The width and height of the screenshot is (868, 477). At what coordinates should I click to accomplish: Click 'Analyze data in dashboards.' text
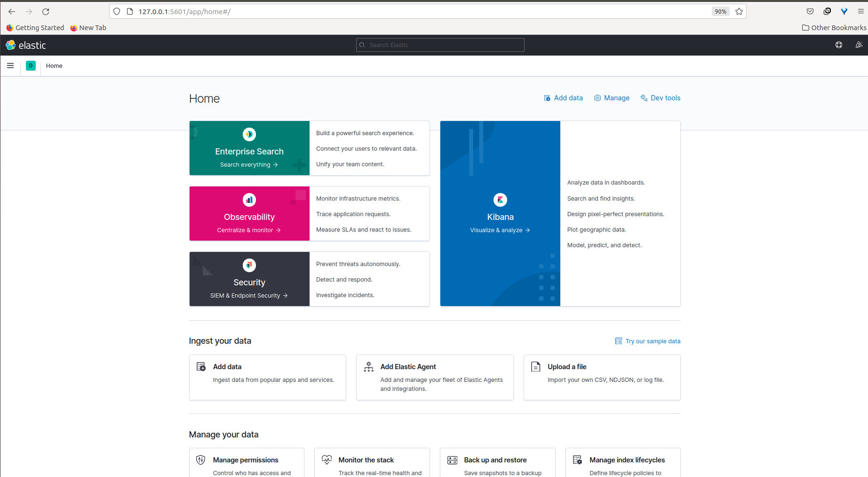click(x=606, y=183)
